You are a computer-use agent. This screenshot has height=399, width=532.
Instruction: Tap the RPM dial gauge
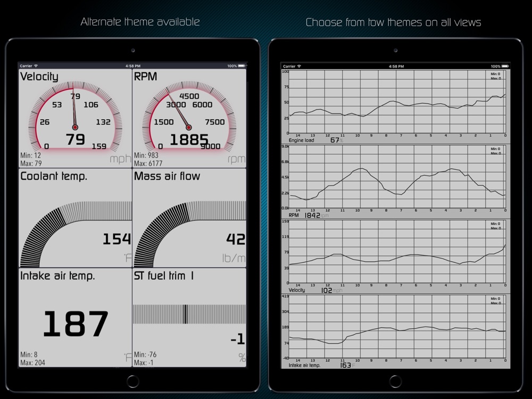189,117
